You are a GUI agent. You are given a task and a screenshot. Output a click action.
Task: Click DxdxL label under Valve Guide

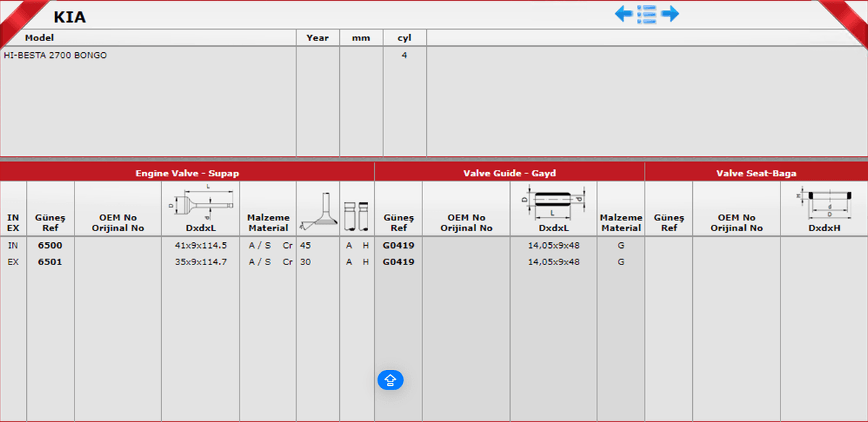coord(553,228)
